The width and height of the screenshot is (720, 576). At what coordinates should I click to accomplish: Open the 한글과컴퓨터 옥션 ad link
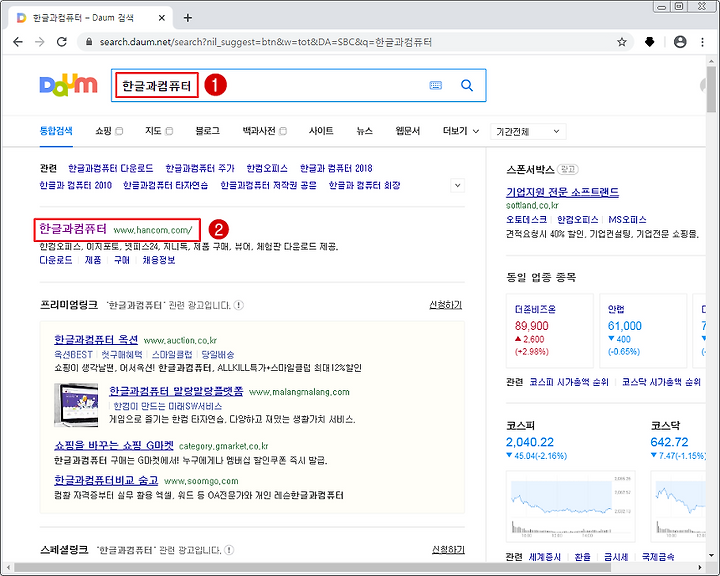pyautogui.click(x=96, y=339)
